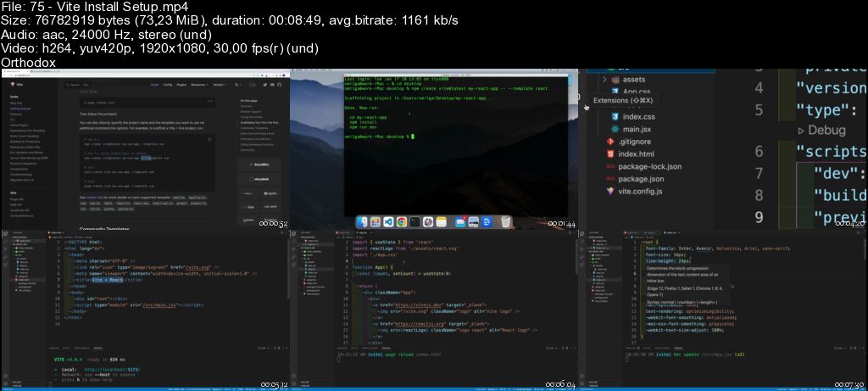Click the red npm icon beside package-lock.json
The image size is (868, 391).
pyautogui.click(x=610, y=166)
